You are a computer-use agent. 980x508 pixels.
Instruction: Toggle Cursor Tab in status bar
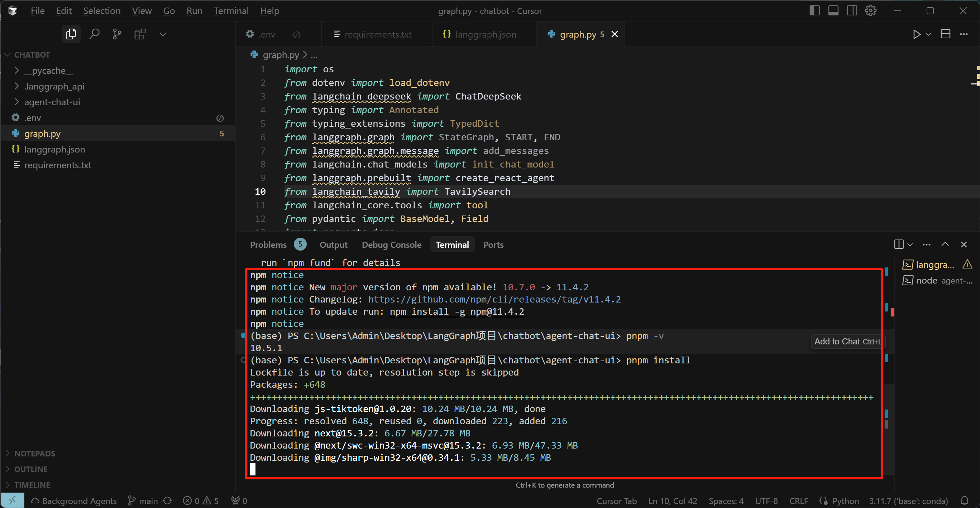616,501
